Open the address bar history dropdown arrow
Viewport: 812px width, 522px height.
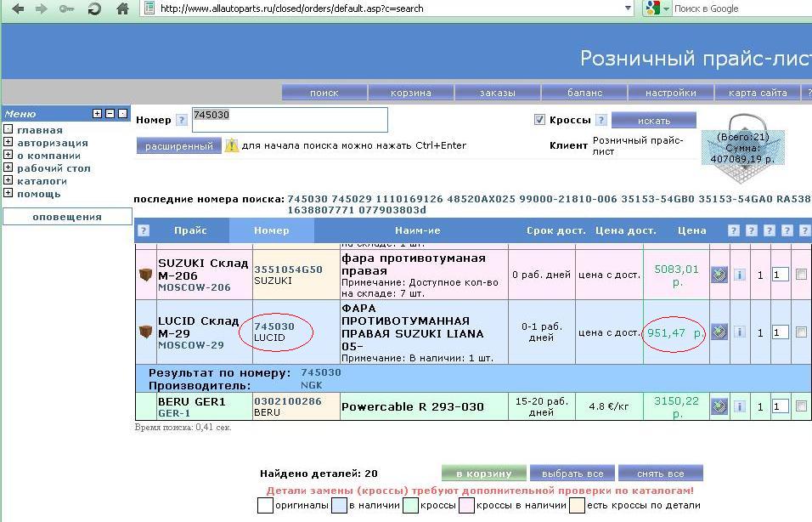tap(628, 9)
